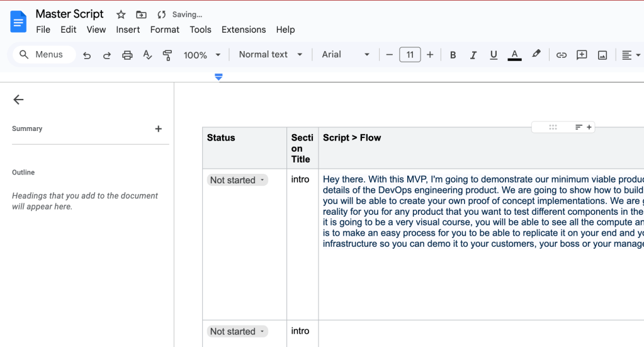Viewport: 644px width, 347px height.
Task: Toggle underline formatting
Action: (494, 55)
